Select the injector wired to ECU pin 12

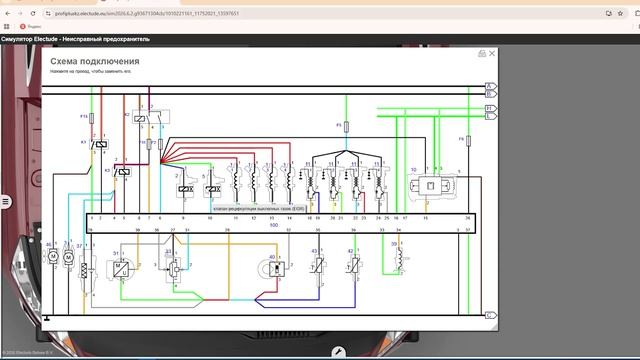click(x=253, y=182)
